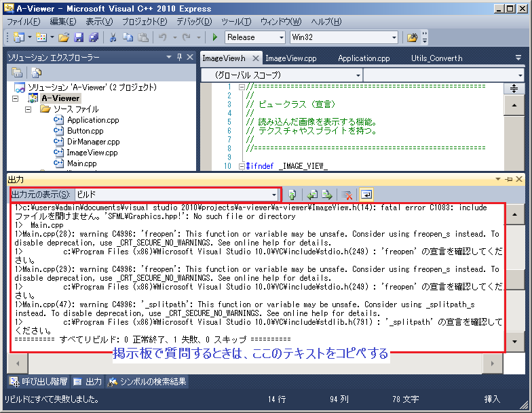Open the global scope dropdown
The height and width of the screenshot is (413, 532).
click(358, 75)
